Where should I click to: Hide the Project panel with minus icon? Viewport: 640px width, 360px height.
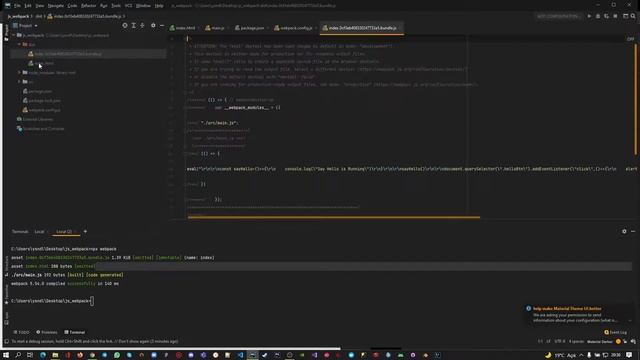point(162,25)
